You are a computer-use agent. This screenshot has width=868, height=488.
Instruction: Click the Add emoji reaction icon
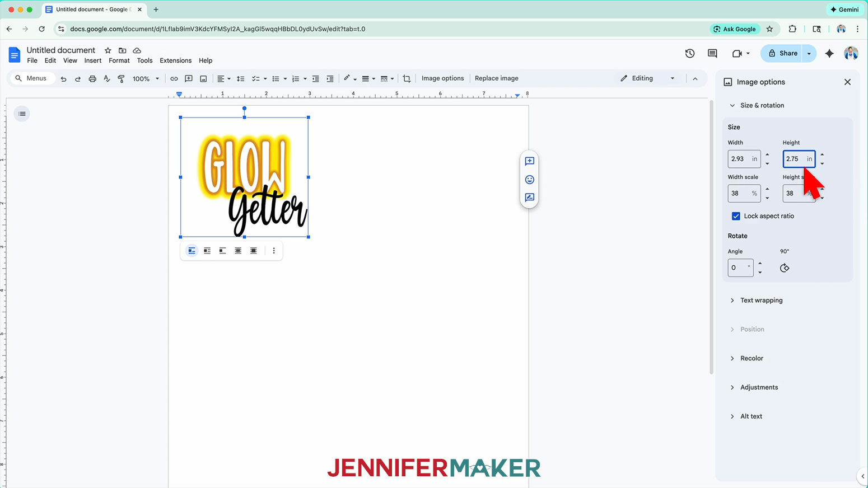[529, 180]
